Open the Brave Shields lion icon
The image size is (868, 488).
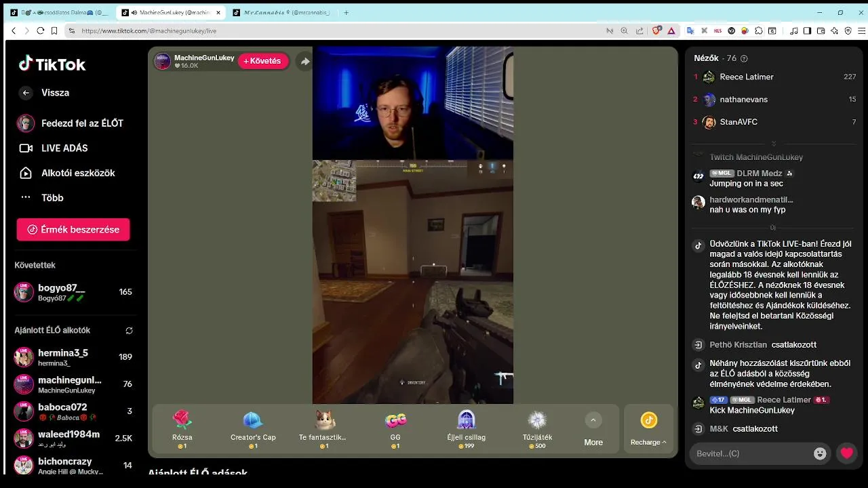[x=656, y=31]
